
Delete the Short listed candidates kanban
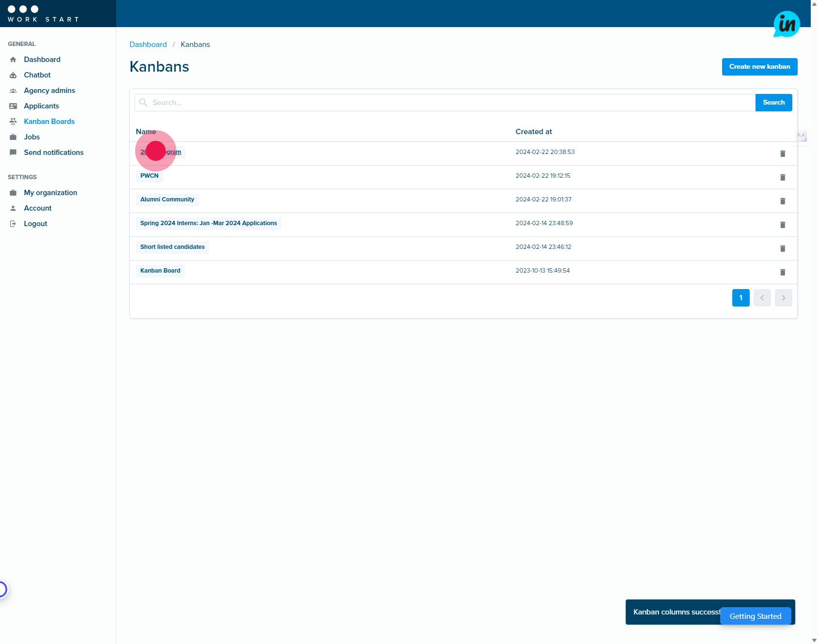(782, 248)
